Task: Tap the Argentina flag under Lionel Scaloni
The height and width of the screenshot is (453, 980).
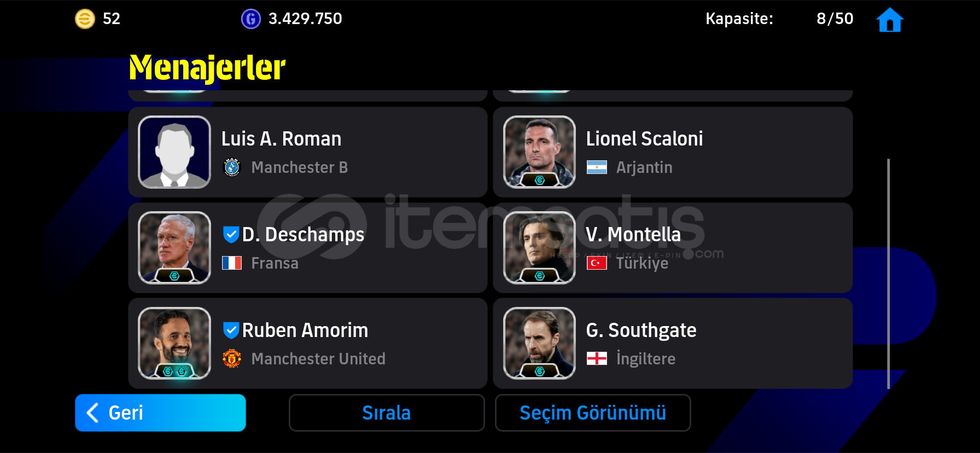Action: pos(597,167)
